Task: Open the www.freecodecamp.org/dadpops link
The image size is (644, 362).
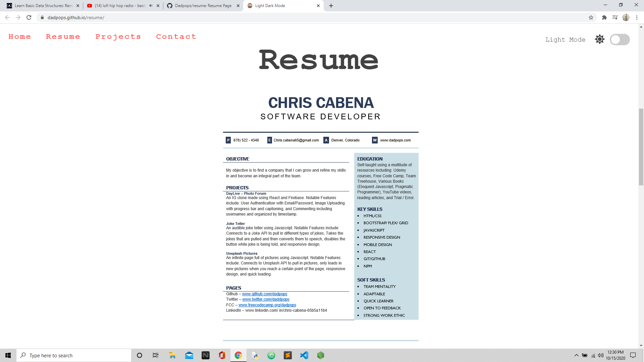Action: tap(267, 305)
